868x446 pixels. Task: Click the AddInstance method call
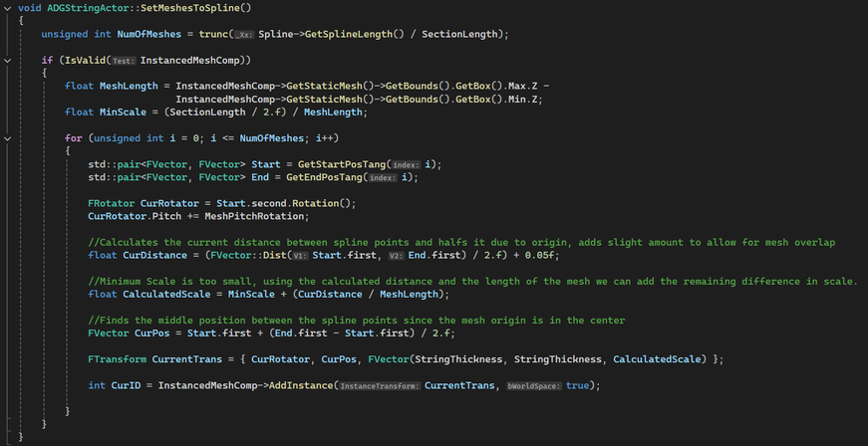point(301,385)
